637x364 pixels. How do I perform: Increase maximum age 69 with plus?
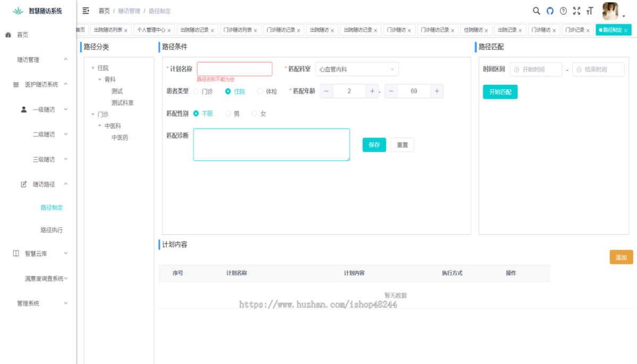437,91
